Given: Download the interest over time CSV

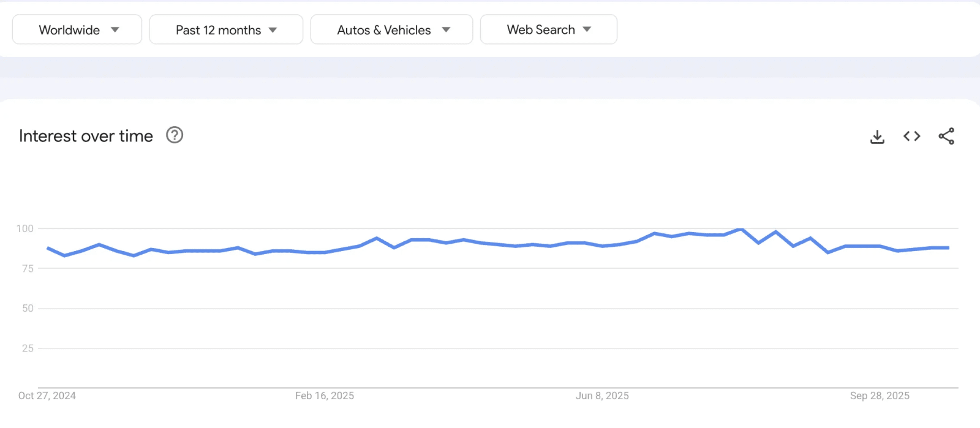Looking at the screenshot, I should pyautogui.click(x=877, y=137).
